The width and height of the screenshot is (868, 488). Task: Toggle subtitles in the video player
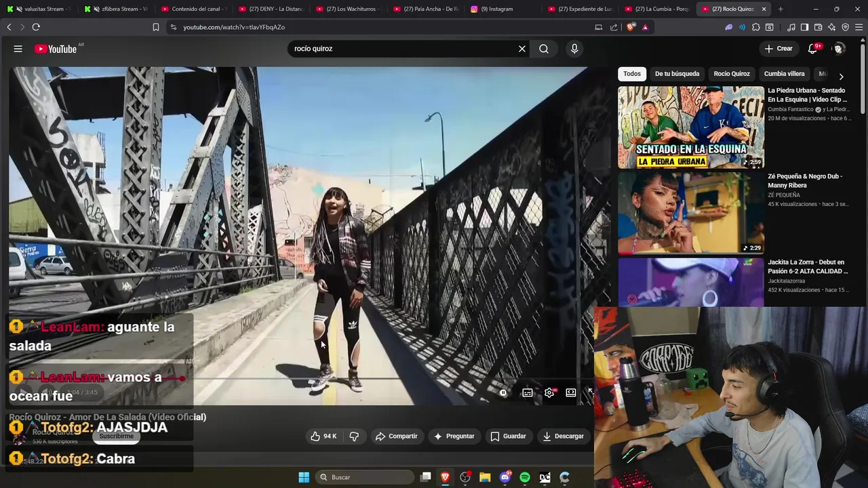pyautogui.click(x=527, y=392)
